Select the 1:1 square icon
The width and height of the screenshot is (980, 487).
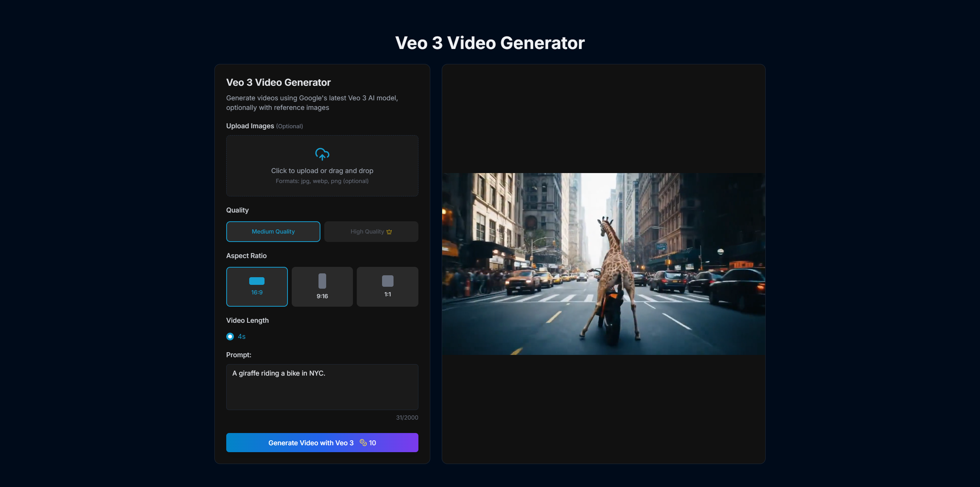coord(387,281)
